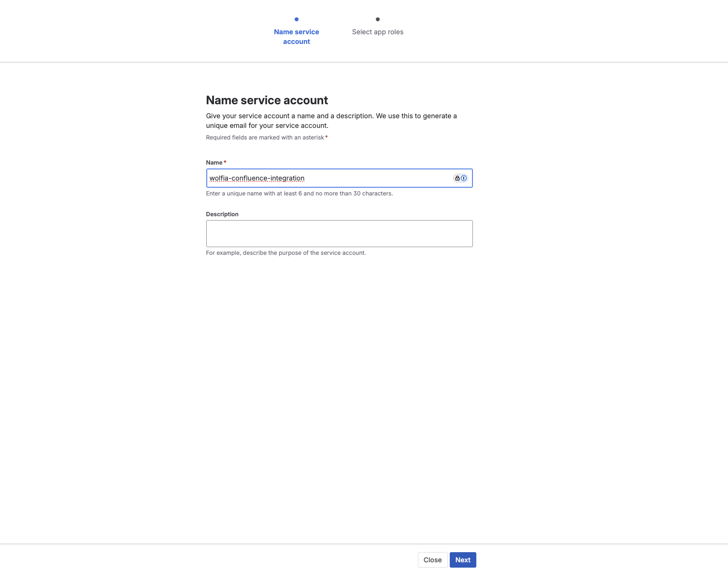The height and width of the screenshot is (571, 728).
Task: Close the service account creation wizard
Action: click(x=432, y=560)
